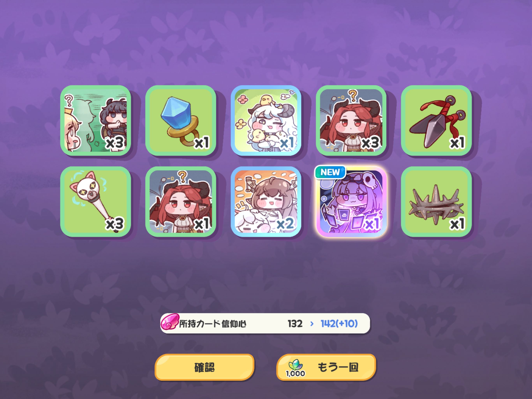Tap the x3 count on cat wand
The image size is (532, 399).
pyautogui.click(x=115, y=224)
